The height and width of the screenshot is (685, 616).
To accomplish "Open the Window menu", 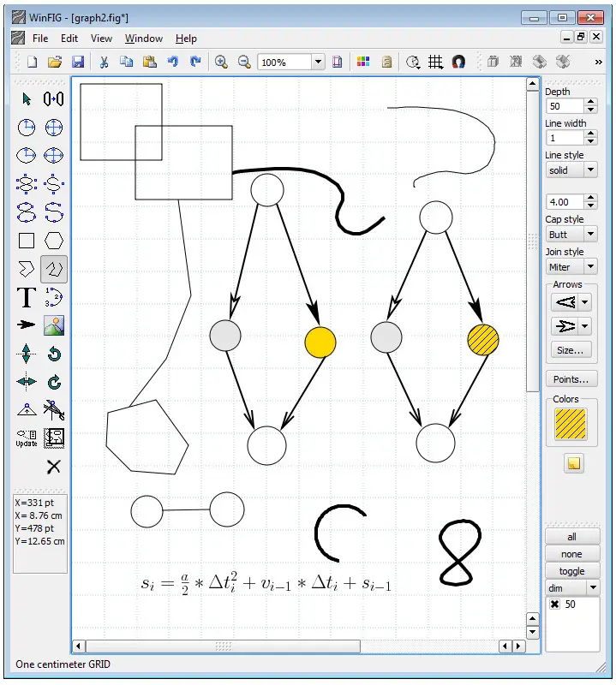I will (144, 39).
